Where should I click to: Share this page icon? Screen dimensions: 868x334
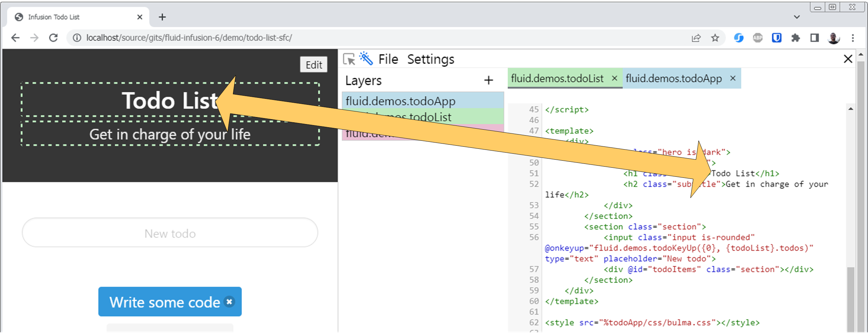[x=696, y=38]
